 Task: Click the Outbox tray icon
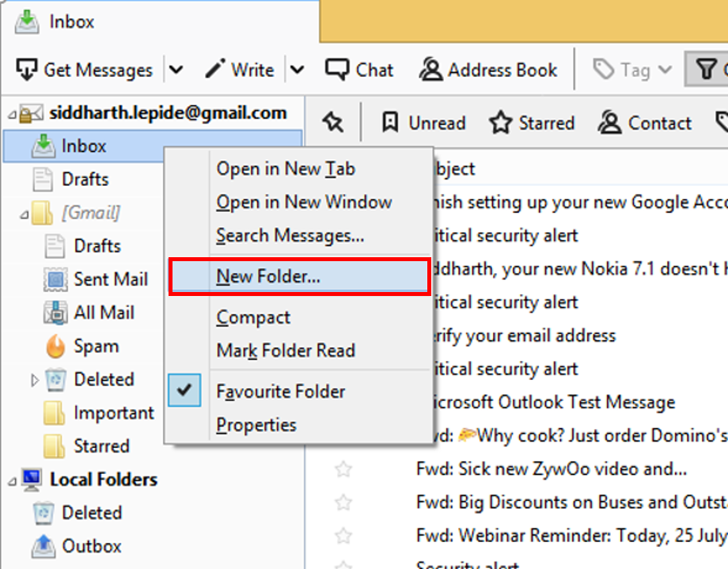point(44,546)
